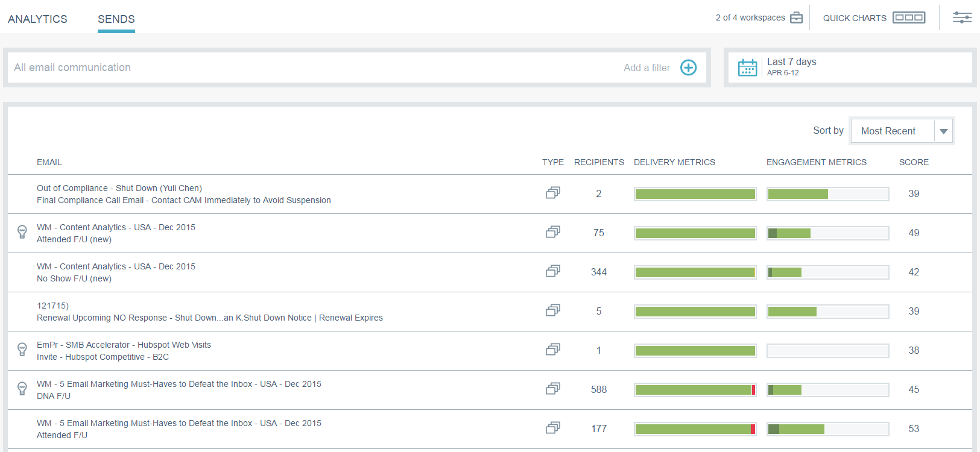Open the calendar date range icon
The width and height of the screenshot is (980, 452).
[747, 67]
